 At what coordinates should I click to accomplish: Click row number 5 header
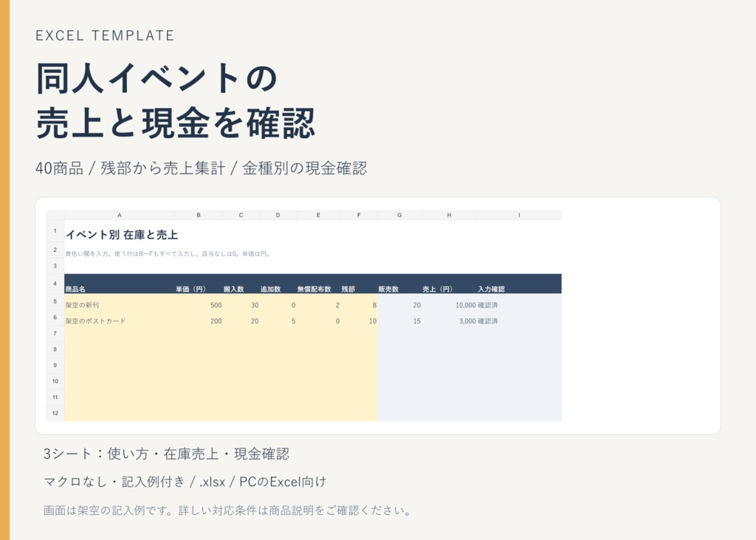pyautogui.click(x=55, y=301)
